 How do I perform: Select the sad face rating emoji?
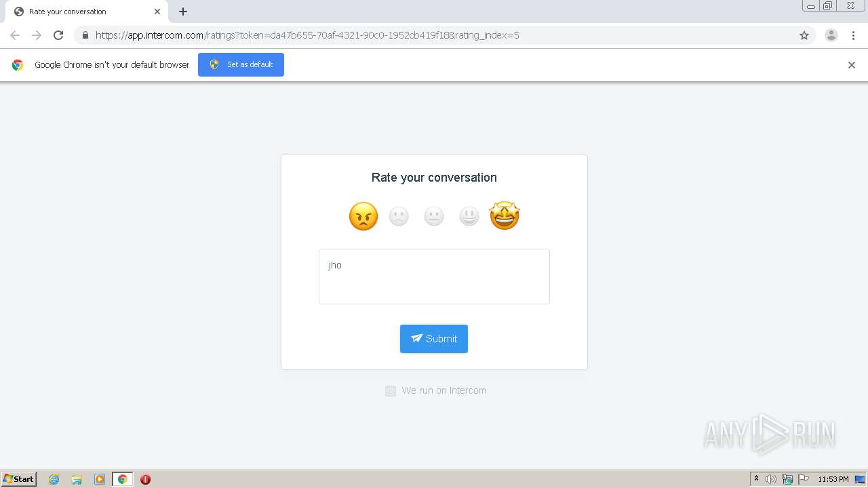[x=399, y=216]
